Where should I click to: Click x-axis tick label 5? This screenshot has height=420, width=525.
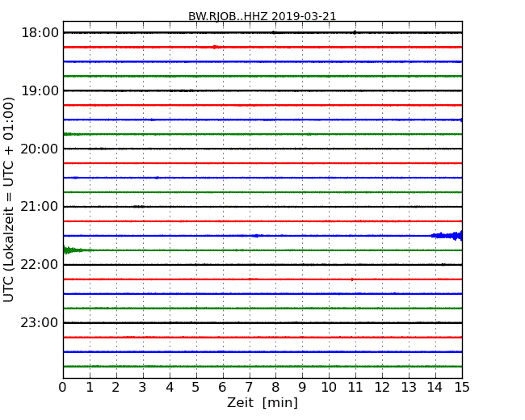(196, 388)
